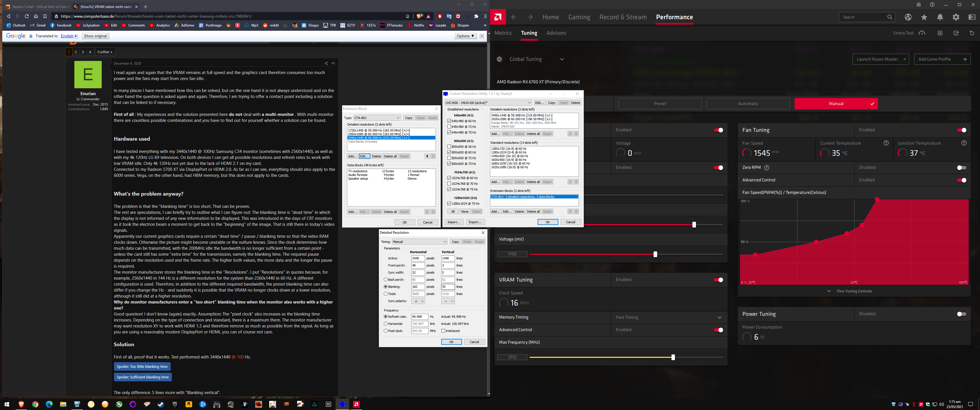Open Spoiler: Sufficient blanking time

coord(143,377)
